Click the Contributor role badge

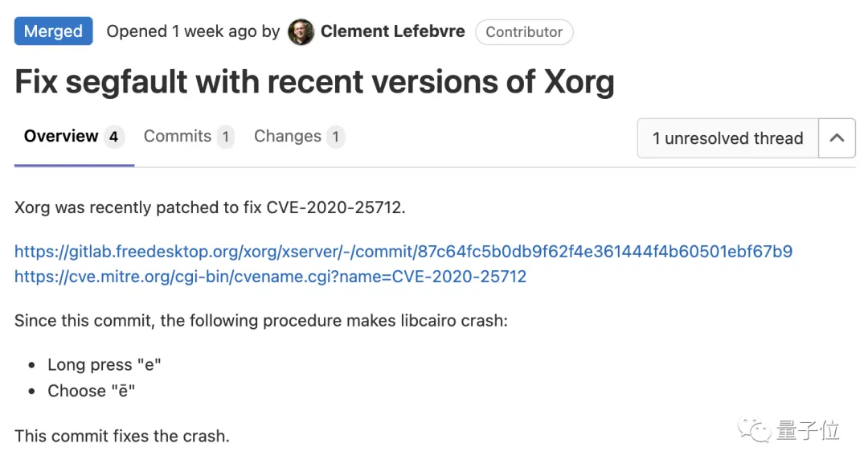click(524, 32)
